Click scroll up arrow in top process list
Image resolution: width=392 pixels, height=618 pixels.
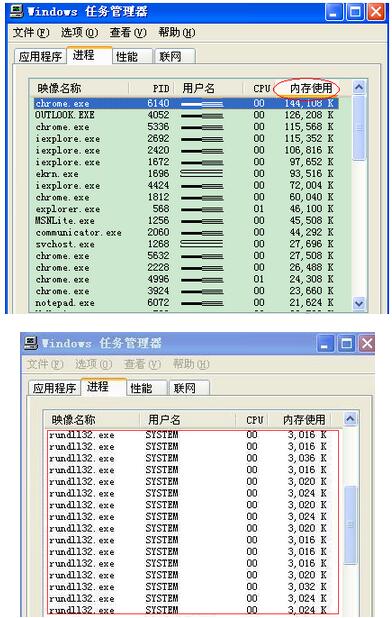359,87
